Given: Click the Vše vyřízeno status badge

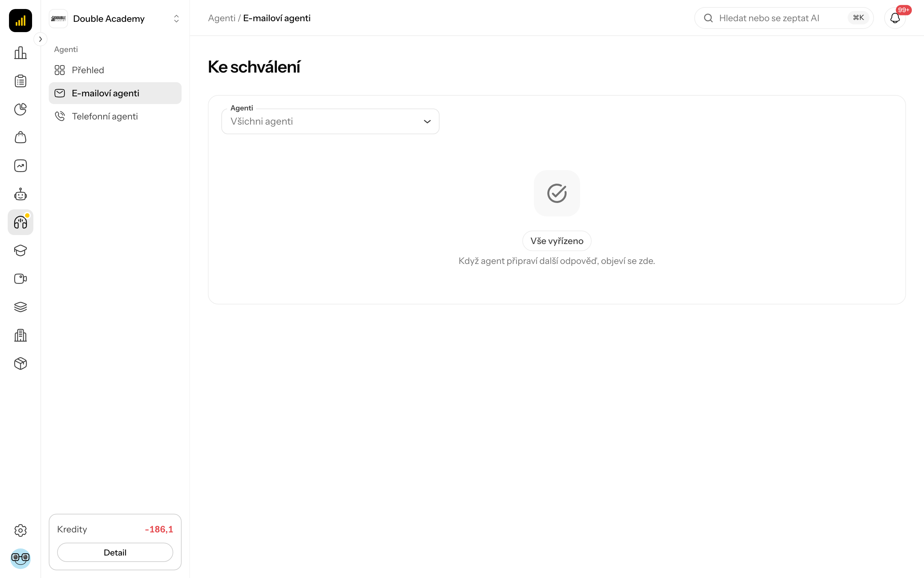Looking at the screenshot, I should 557,241.
